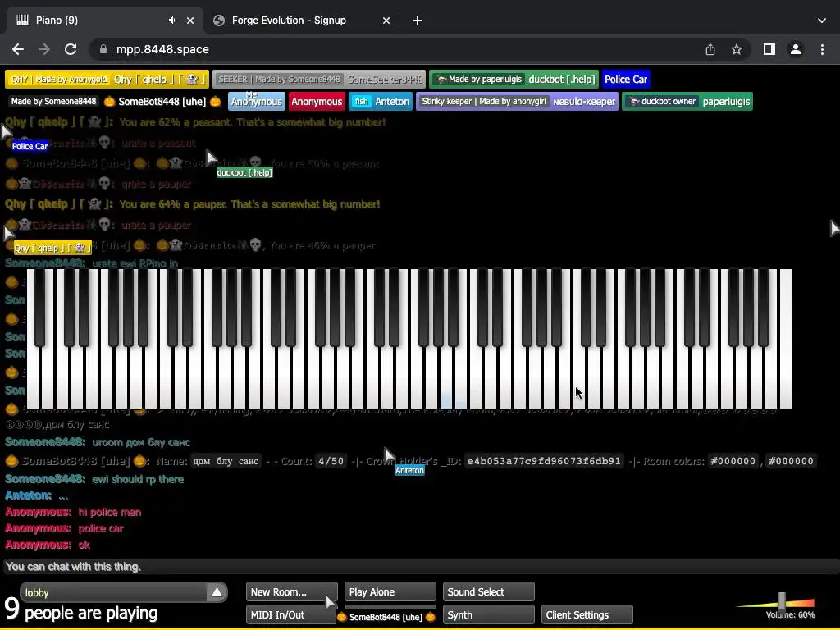Screen dimensions: 840x630
Task: Close the Piano (9) tab
Action: click(x=190, y=21)
